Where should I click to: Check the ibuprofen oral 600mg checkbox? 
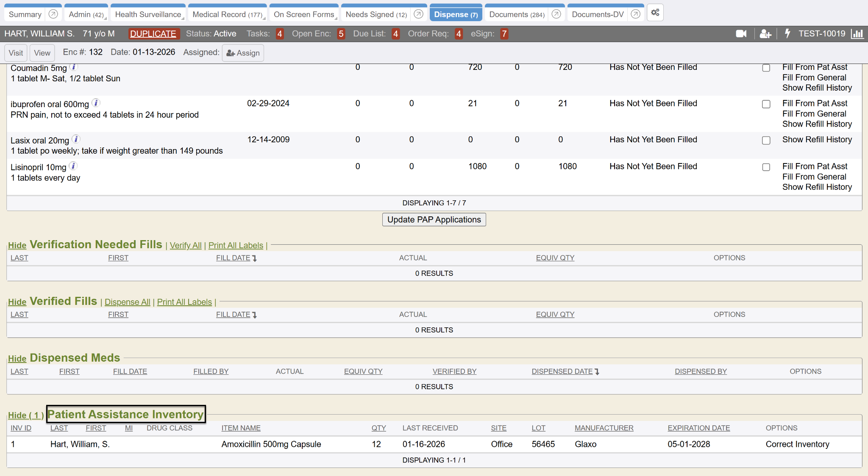point(766,104)
